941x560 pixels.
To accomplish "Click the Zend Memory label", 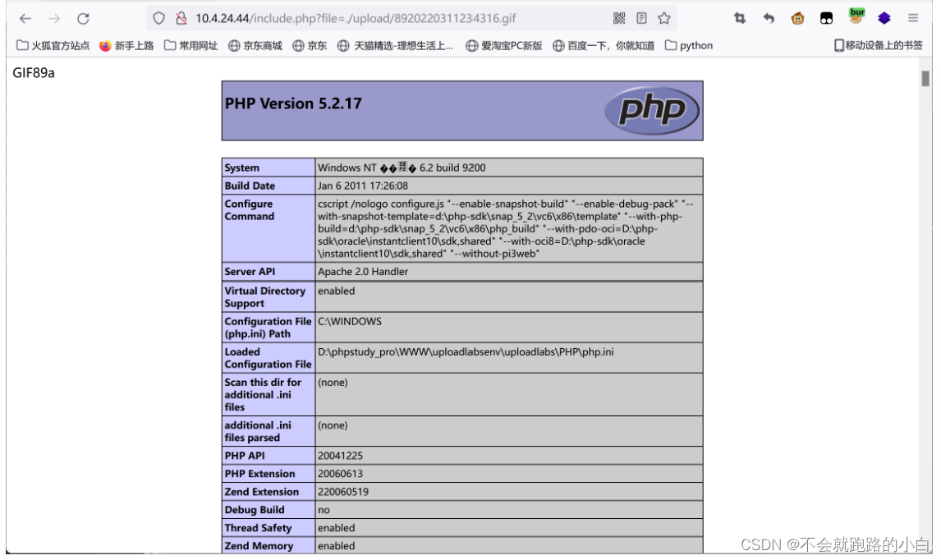I will tap(259, 546).
